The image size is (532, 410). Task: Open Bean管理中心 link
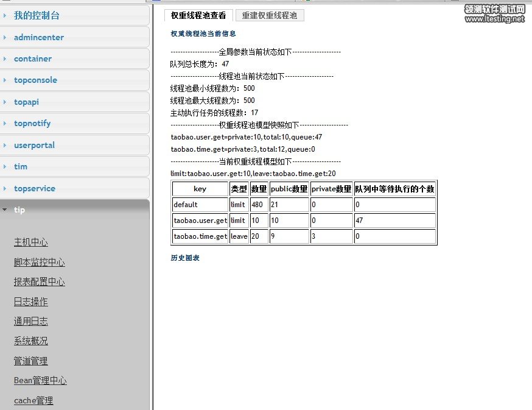coord(40,381)
